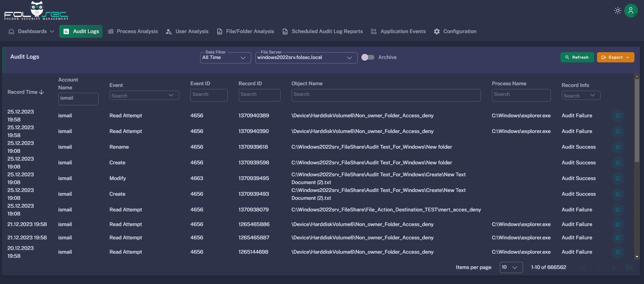Expand the Dashboards menu
This screenshot has width=644, height=284.
pos(31,31)
